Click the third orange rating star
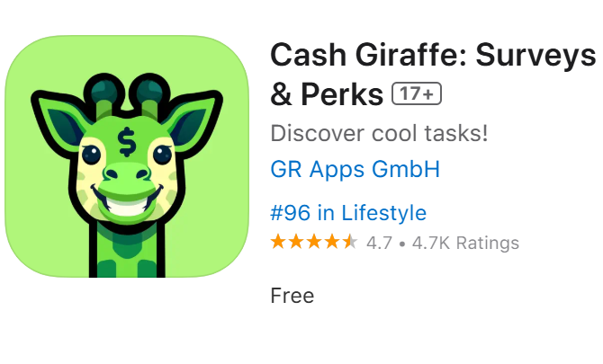 pos(314,243)
